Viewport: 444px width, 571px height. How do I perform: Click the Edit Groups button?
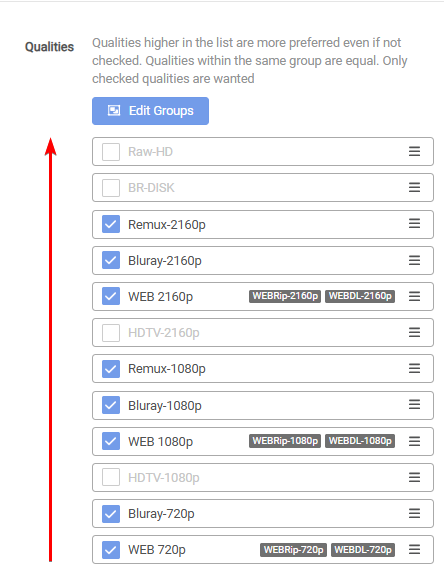tap(150, 111)
